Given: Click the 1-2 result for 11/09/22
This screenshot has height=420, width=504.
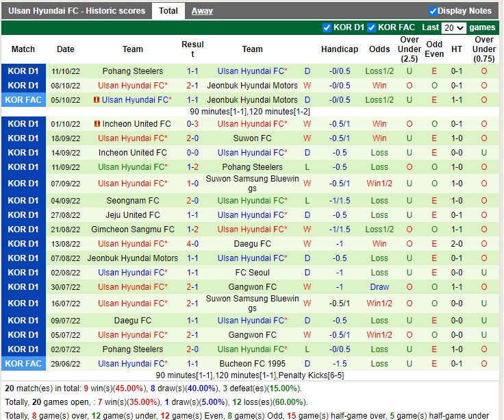Looking at the screenshot, I should point(192,167).
